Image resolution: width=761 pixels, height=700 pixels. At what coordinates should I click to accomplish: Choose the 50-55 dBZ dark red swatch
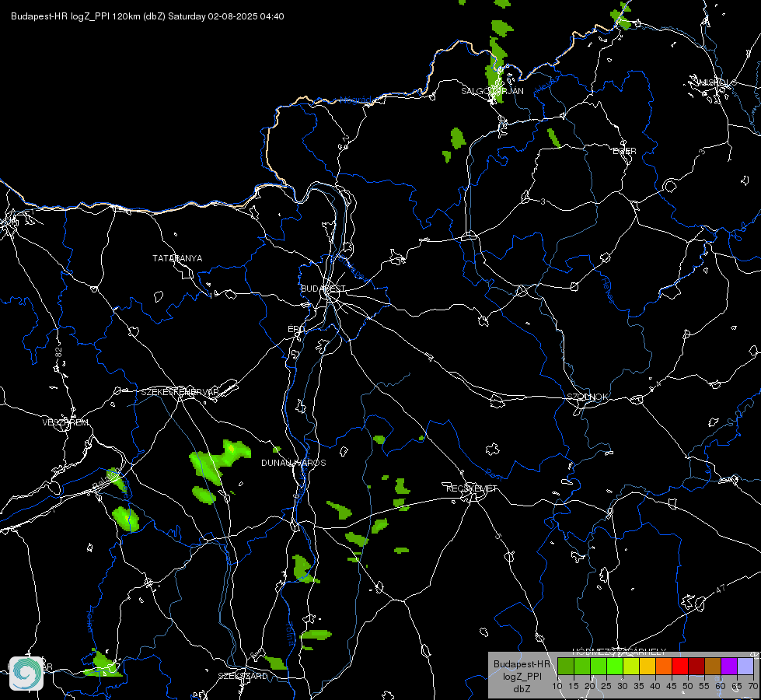pos(696,666)
